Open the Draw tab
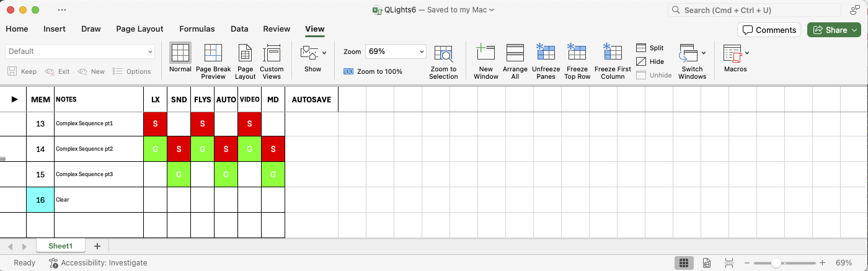 point(91,29)
